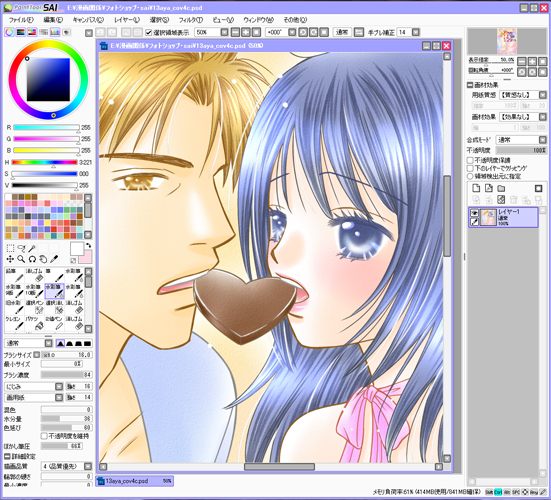Zoom out using navigator minus button
Screen dimensions: 551x500
coord(522,61)
